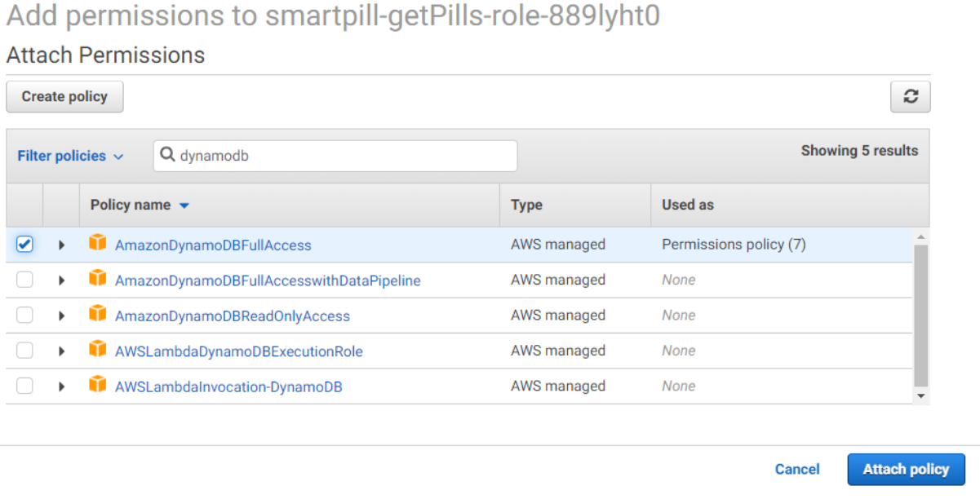Uncheck the AmazonDynamoDBFullAccess checkbox
This screenshot has height=499, width=980.
(24, 244)
